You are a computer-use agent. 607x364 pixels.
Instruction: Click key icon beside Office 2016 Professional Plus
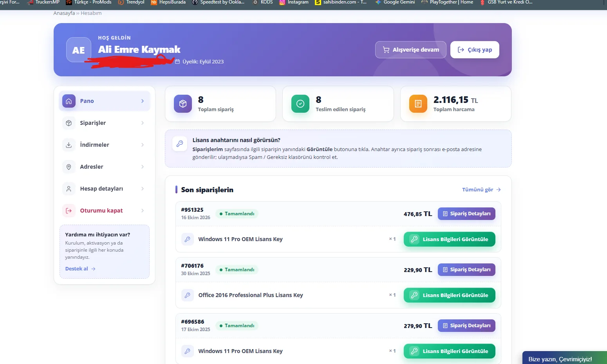(188, 295)
